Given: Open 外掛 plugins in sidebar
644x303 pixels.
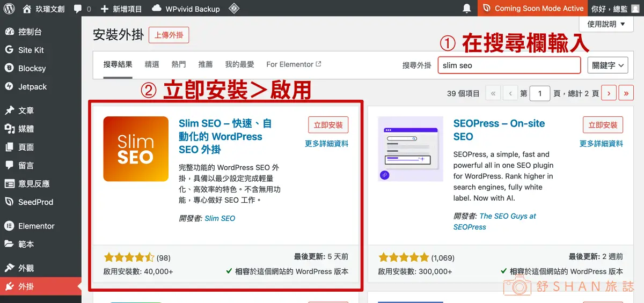Looking at the screenshot, I should point(41,286).
